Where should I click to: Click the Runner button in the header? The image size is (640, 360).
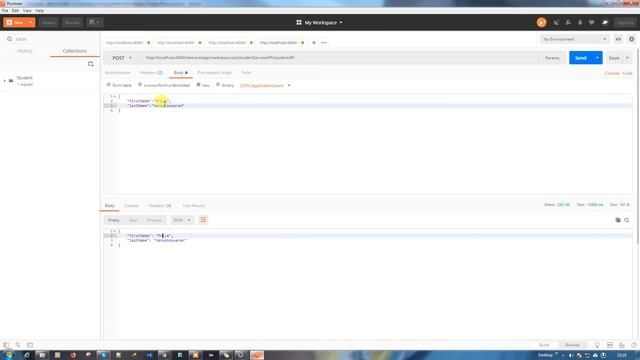tap(72, 22)
